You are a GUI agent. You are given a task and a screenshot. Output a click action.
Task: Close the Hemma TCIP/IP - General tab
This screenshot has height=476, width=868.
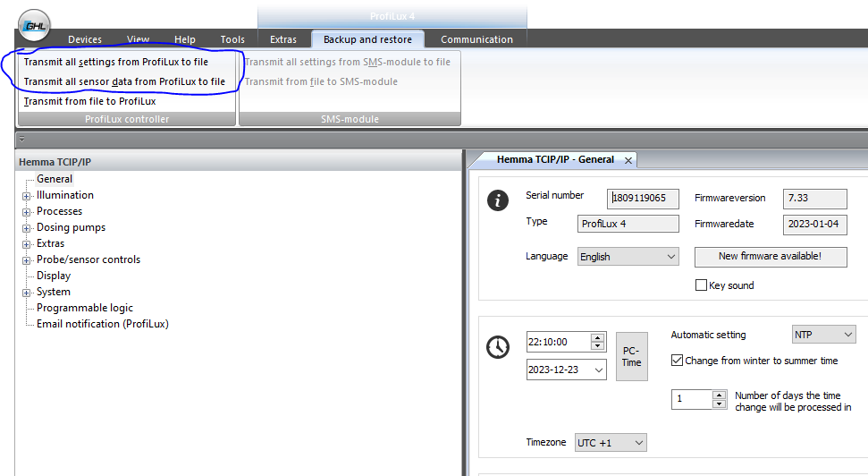(628, 160)
